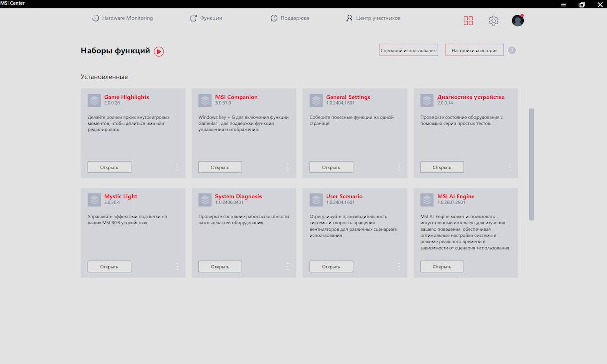Screen dimensions: 607x364
Task: Click the red grid feature sets icon
Action: click(x=468, y=21)
